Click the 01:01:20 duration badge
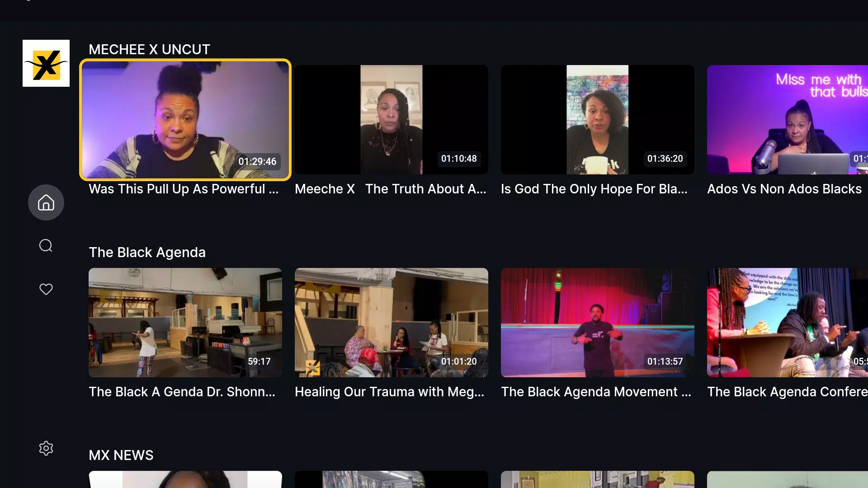This screenshot has height=488, width=868. click(x=459, y=361)
